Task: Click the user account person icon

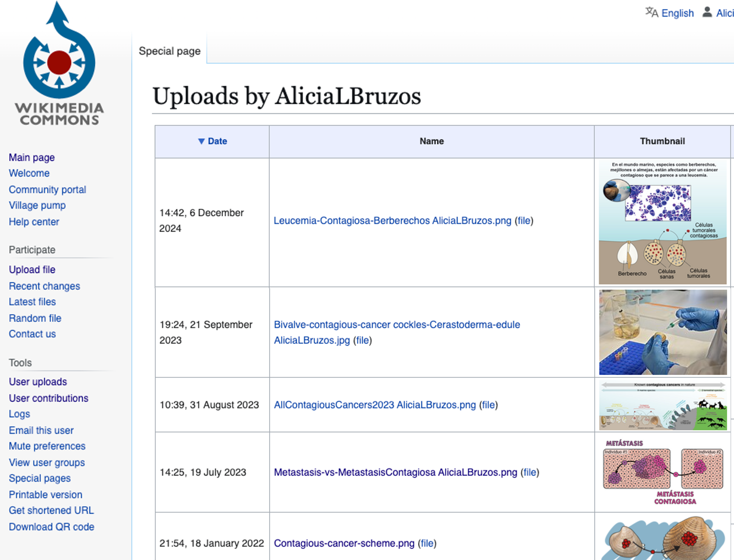Action: click(x=707, y=12)
